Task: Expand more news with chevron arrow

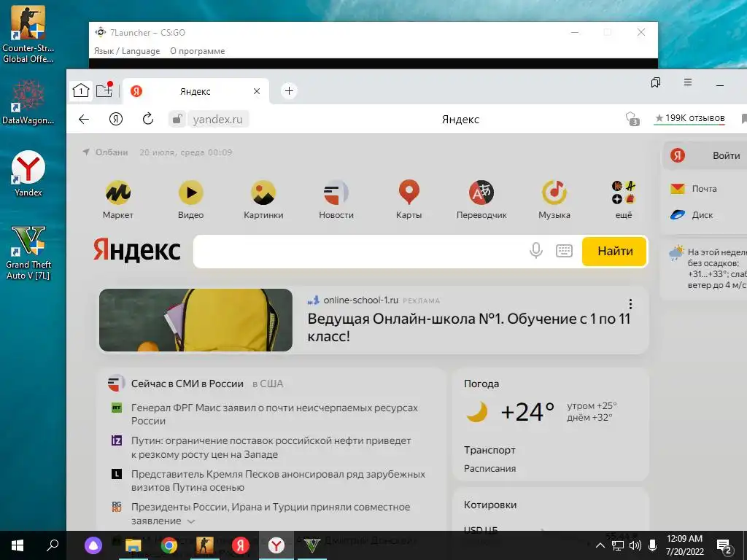Action: 191,521
